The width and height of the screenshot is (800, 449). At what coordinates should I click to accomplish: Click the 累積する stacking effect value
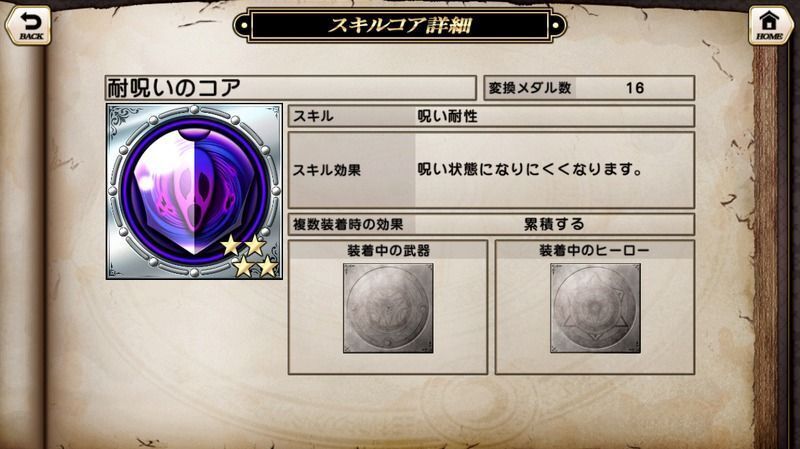point(554,224)
